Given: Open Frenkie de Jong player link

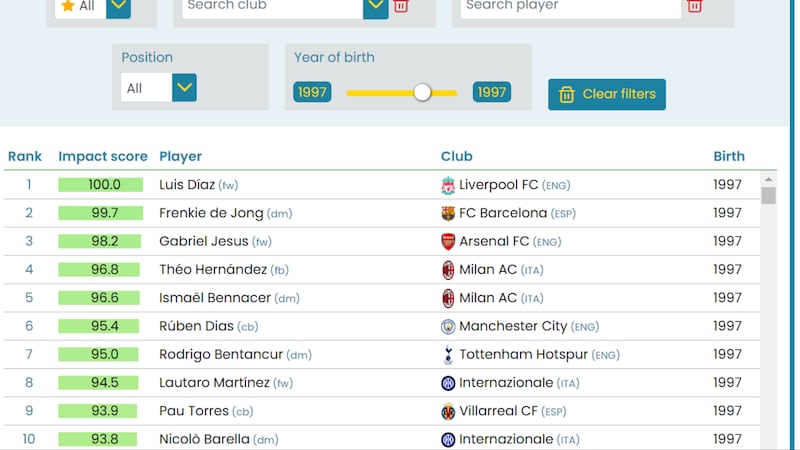Looking at the screenshot, I should (x=211, y=213).
